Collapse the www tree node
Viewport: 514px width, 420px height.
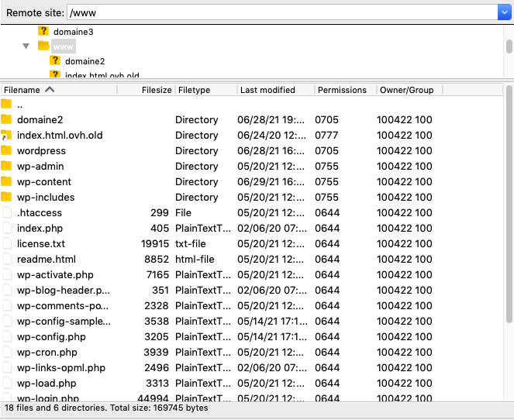tap(26, 46)
